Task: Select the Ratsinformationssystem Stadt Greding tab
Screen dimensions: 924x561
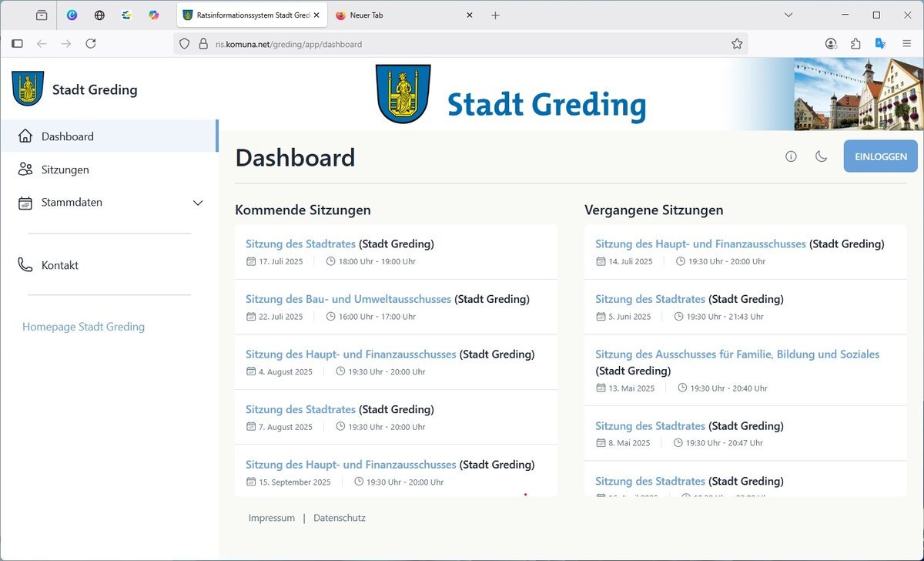Action: click(252, 15)
